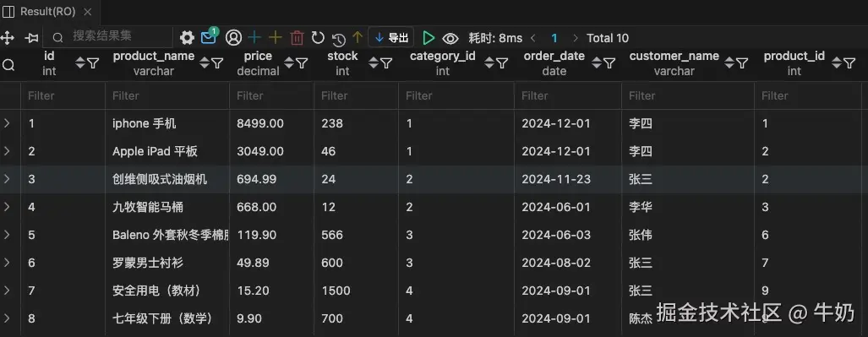Sort by the id column

tap(80, 63)
